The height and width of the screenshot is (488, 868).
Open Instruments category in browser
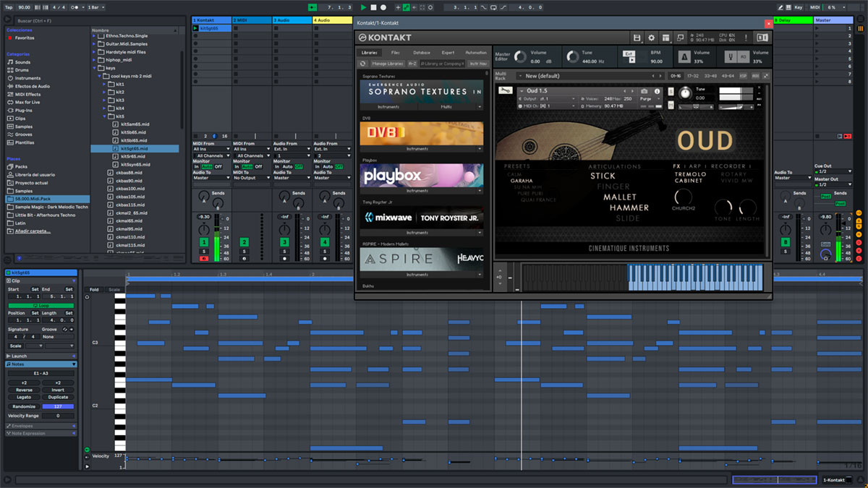click(x=27, y=78)
